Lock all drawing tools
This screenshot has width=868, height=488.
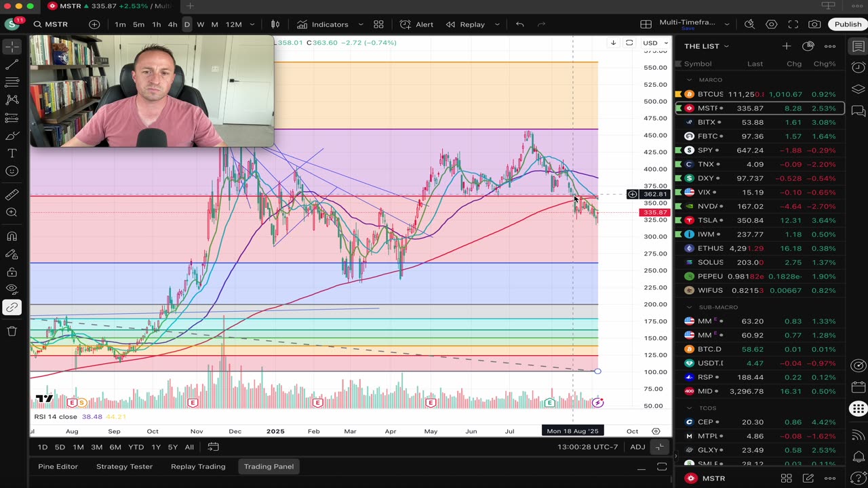point(12,272)
